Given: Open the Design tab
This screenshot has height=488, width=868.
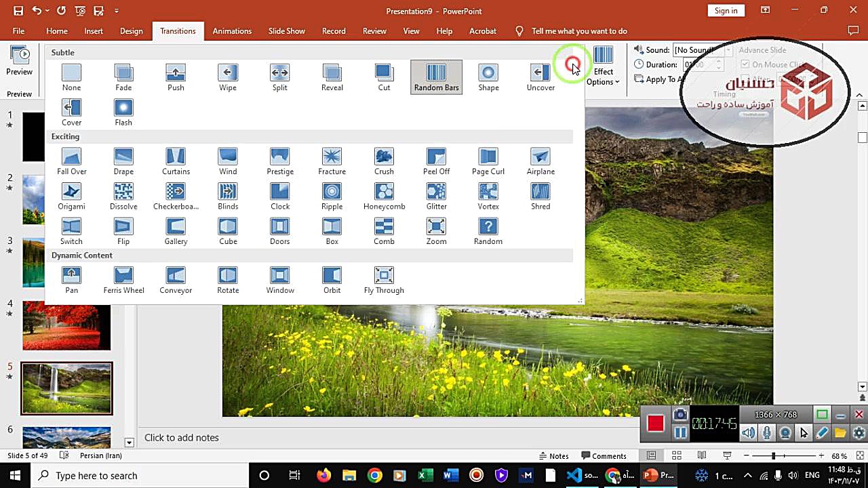Looking at the screenshot, I should pos(132,31).
